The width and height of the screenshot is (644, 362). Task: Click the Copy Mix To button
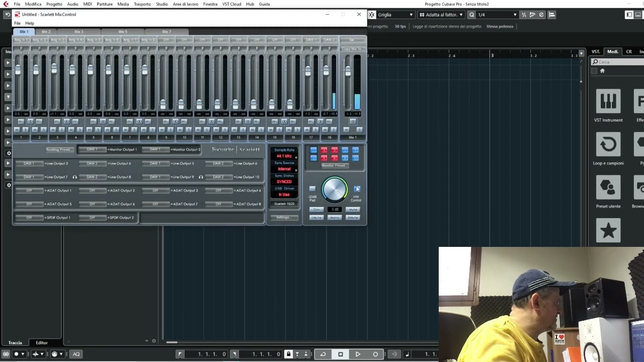point(352,49)
